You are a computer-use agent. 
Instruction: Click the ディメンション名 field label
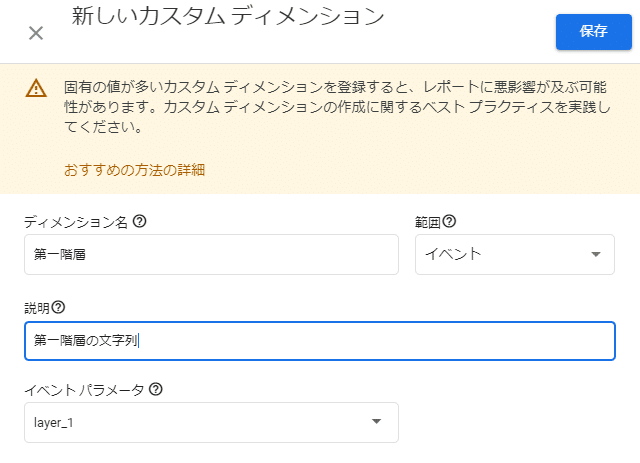point(76,222)
